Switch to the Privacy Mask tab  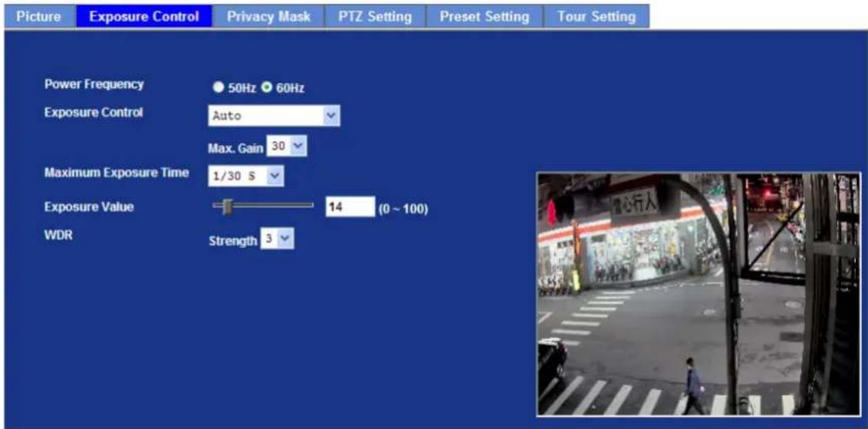coord(268,16)
